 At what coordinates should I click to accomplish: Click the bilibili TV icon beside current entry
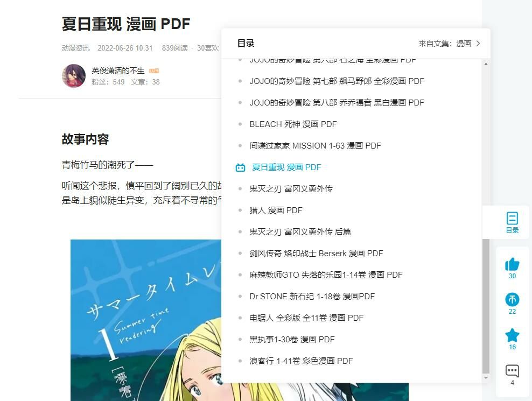click(x=240, y=167)
